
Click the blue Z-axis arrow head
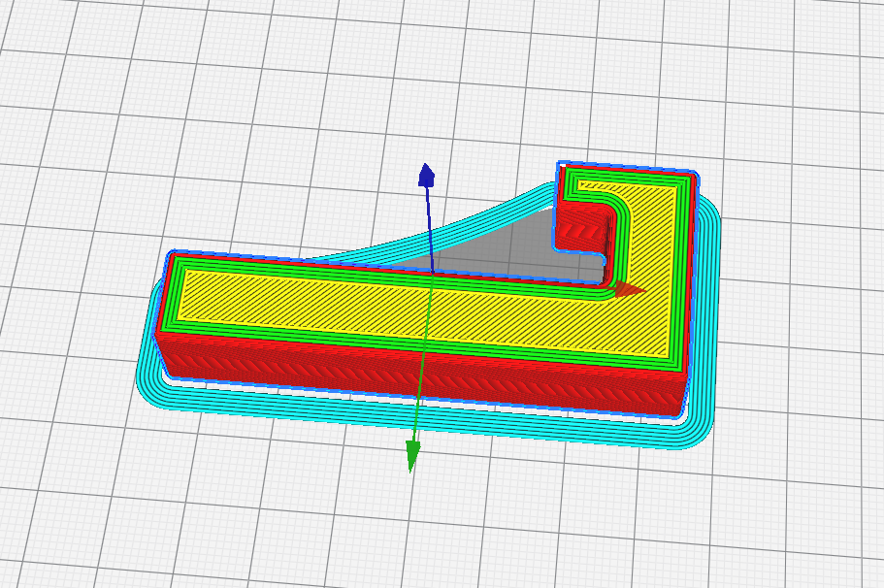click(426, 176)
